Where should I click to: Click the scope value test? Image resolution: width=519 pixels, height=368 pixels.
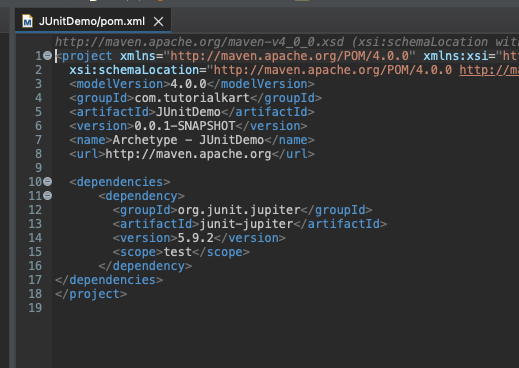pos(178,252)
